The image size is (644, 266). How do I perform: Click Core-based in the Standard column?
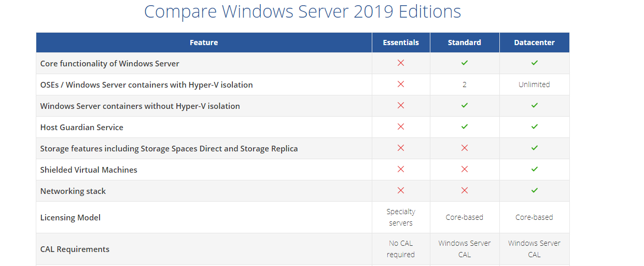[465, 217]
